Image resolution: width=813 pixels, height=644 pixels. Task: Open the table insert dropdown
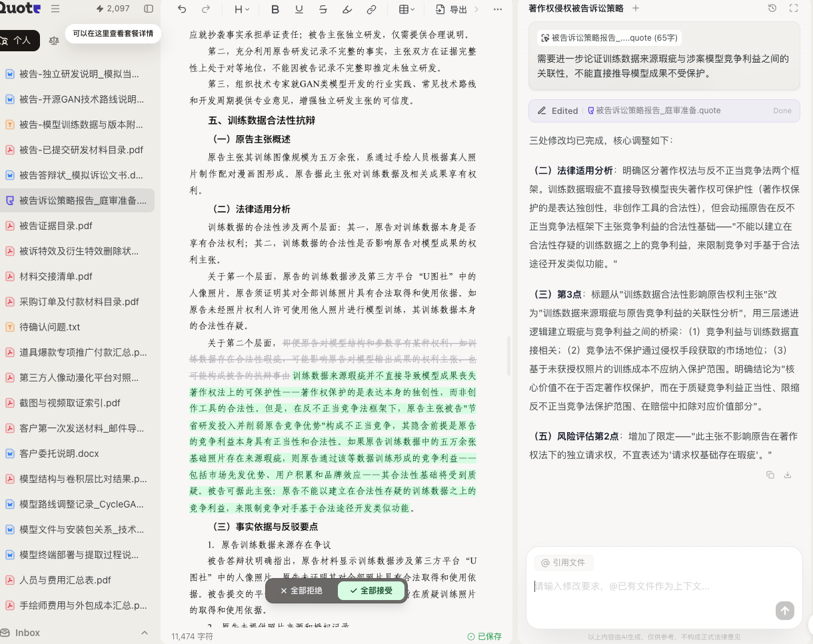[406, 9]
